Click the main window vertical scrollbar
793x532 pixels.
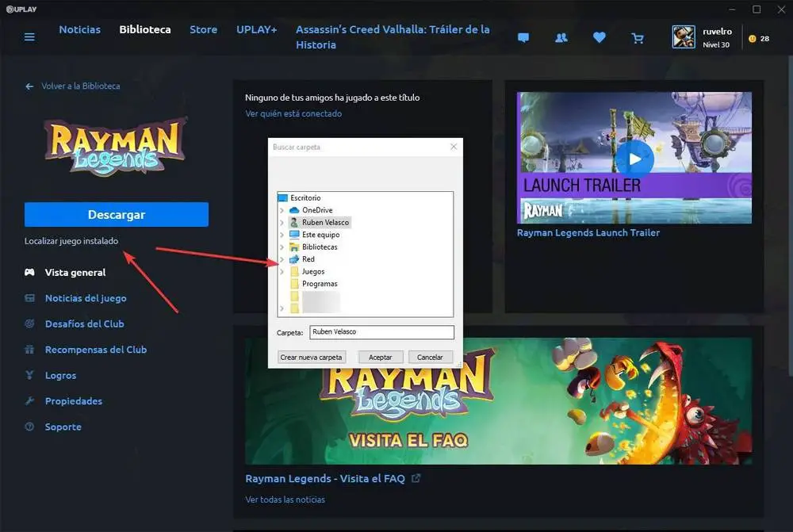pos(790,217)
